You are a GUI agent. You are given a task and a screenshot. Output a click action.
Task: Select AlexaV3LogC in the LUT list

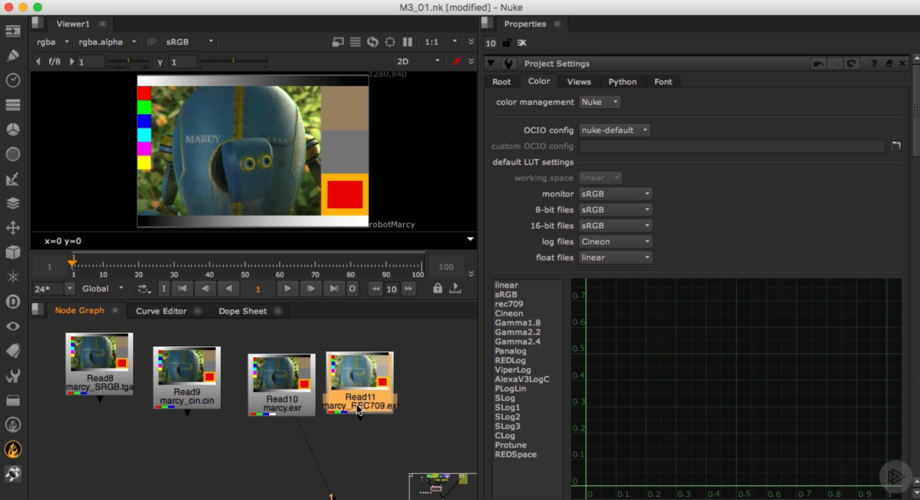pos(522,379)
